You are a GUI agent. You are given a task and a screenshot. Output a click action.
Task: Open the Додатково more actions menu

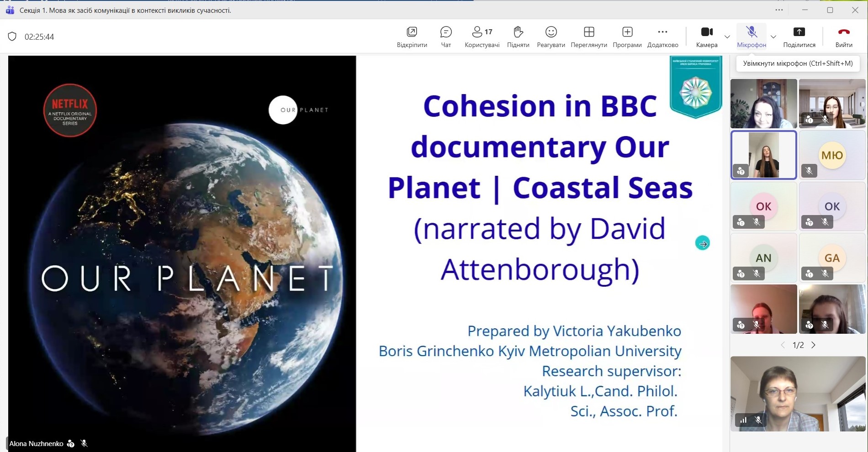coord(663,37)
